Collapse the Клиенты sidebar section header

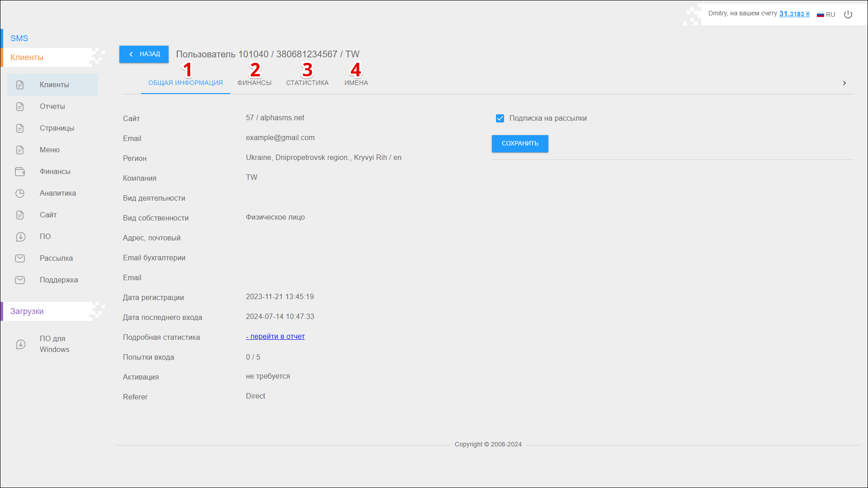(x=27, y=57)
